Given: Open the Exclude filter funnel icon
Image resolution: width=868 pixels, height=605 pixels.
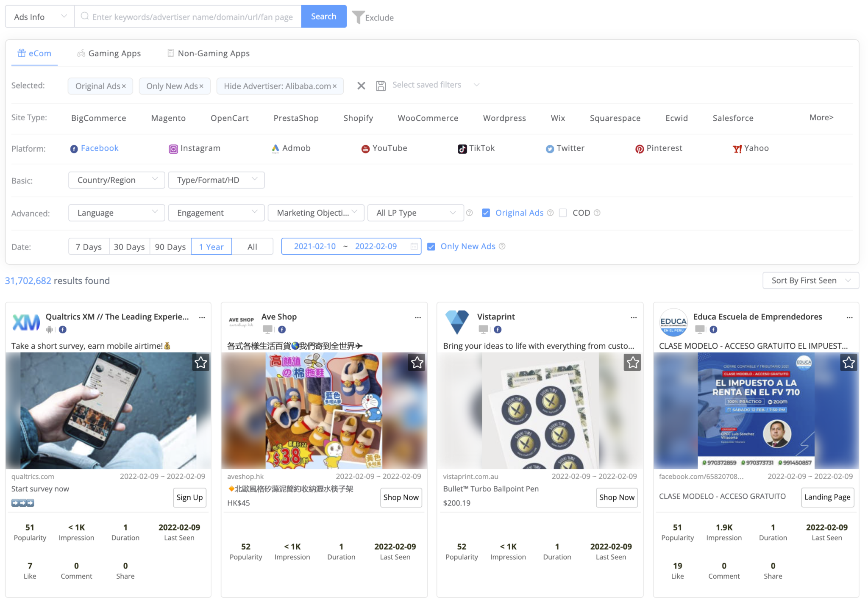Looking at the screenshot, I should point(358,17).
